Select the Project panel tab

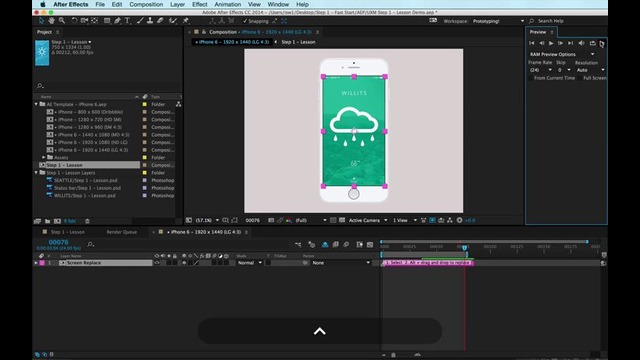click(44, 32)
